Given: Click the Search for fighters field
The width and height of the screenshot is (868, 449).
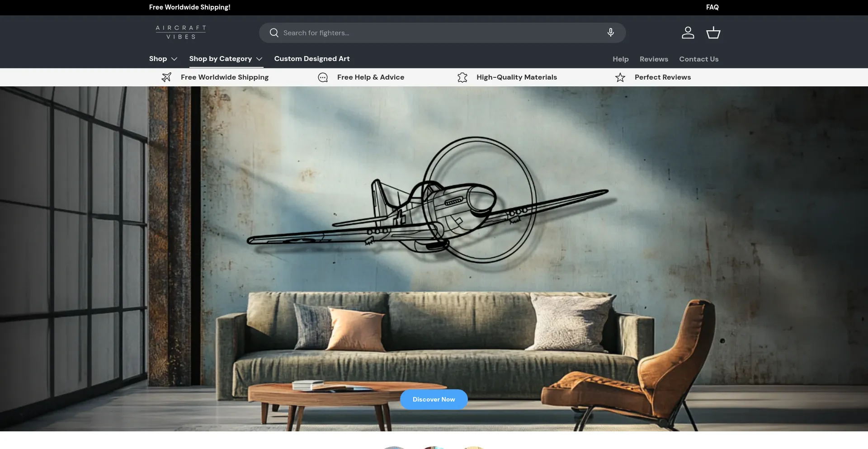Looking at the screenshot, I should click(442, 33).
